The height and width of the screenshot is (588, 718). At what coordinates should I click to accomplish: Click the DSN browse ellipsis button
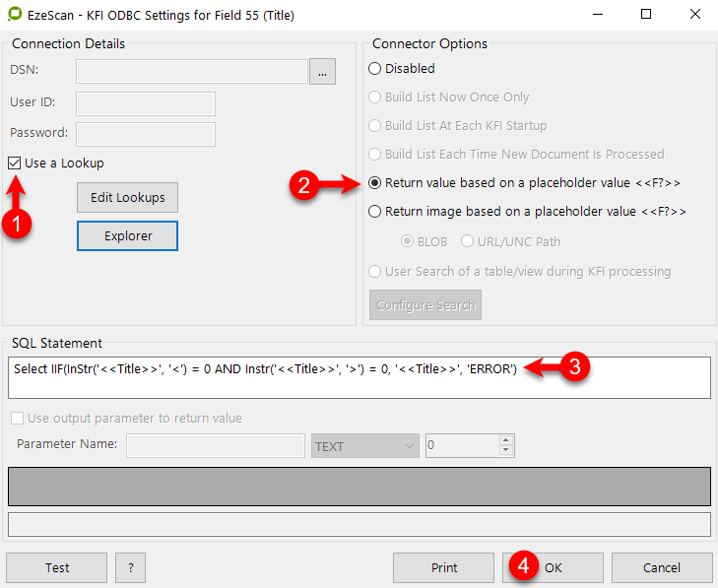[x=322, y=71]
